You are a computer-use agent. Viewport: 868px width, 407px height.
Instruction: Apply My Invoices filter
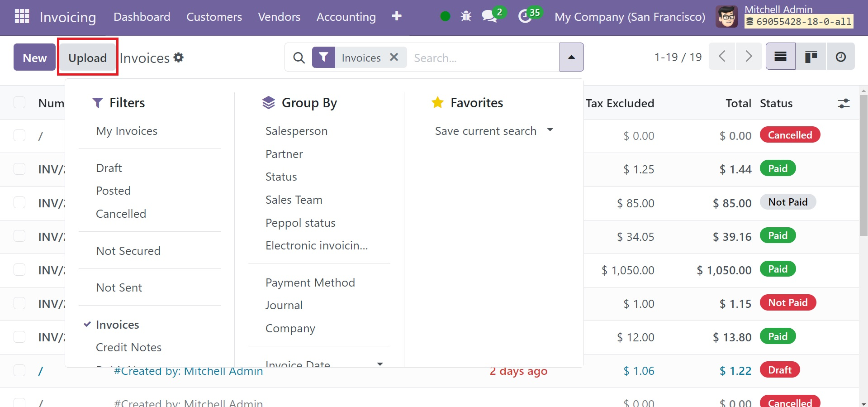coord(127,131)
